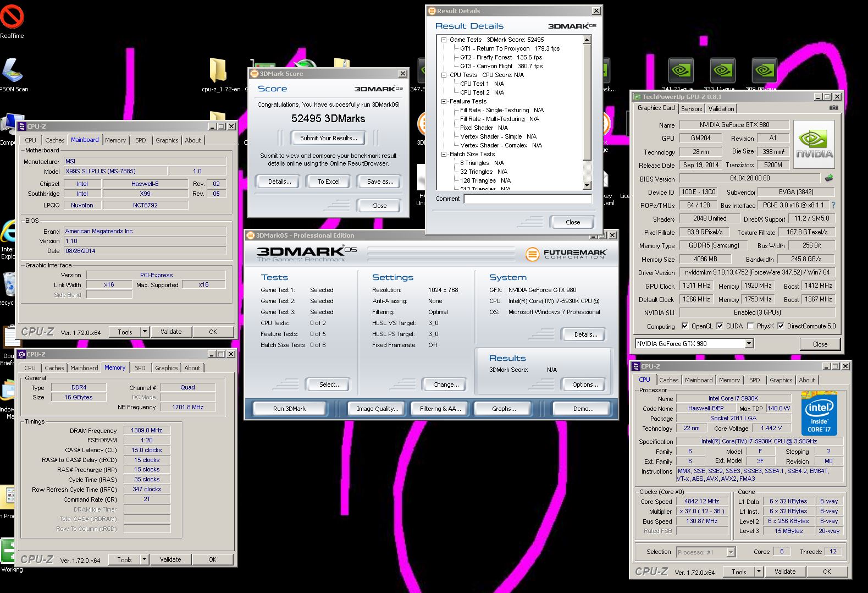The height and width of the screenshot is (593, 868).
Task: Open Tools dropdown arrow in CPU-Z CPU window
Action: pos(759,572)
